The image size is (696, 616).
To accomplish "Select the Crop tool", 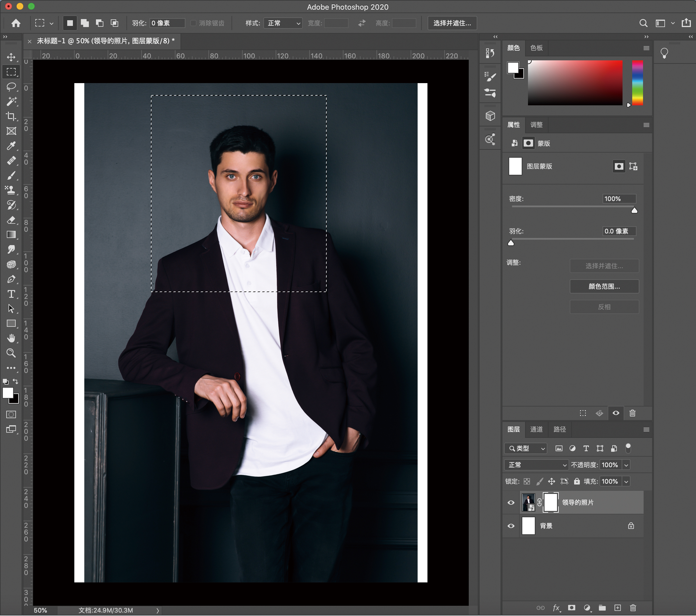I will [x=11, y=116].
